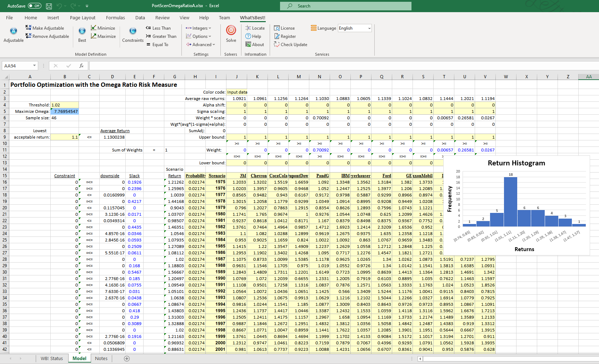This screenshot has width=599, height=364.
Task: Open the Locate tool
Action: (255, 28)
